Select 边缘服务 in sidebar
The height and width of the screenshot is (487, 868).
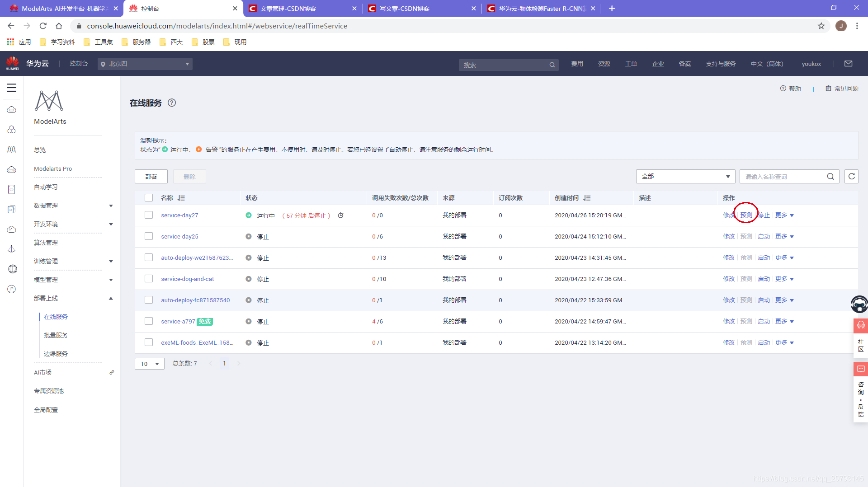point(56,354)
